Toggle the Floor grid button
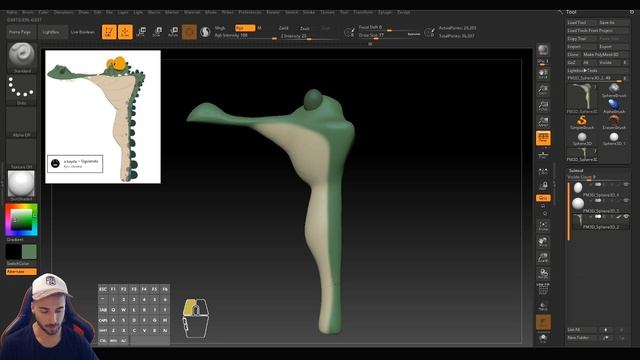640x360 pixels. pyautogui.click(x=543, y=155)
